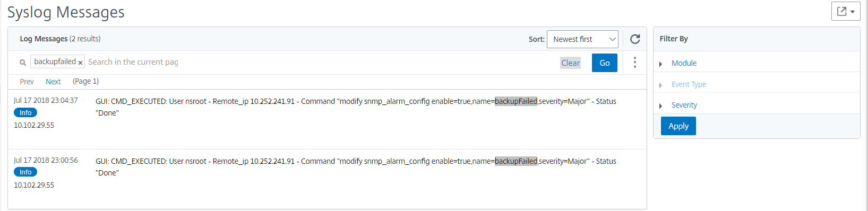Go to the Next page
Image resolution: width=868 pixels, height=211 pixels.
[x=53, y=82]
